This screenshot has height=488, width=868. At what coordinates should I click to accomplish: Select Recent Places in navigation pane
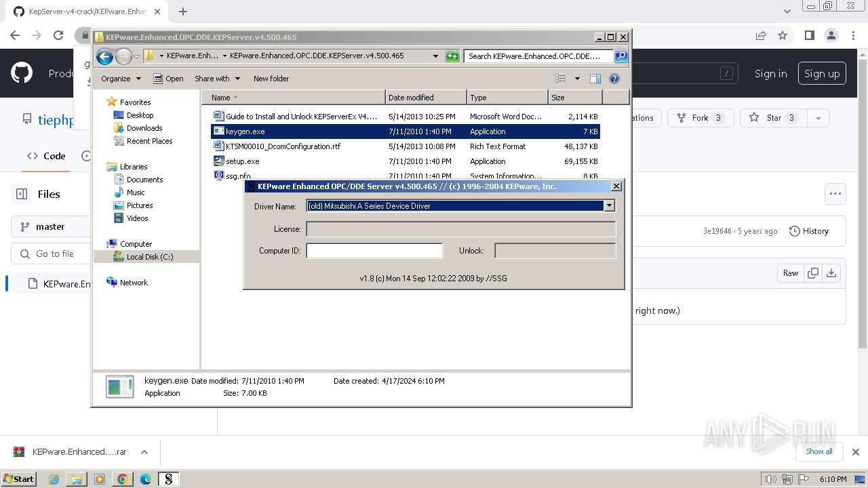[x=149, y=141]
